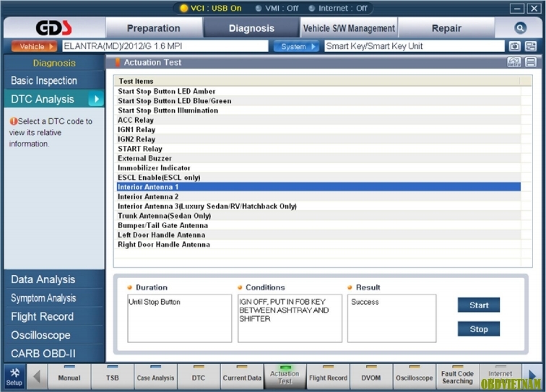Switch to Preparation tab
The height and width of the screenshot is (392, 546).
154,28
